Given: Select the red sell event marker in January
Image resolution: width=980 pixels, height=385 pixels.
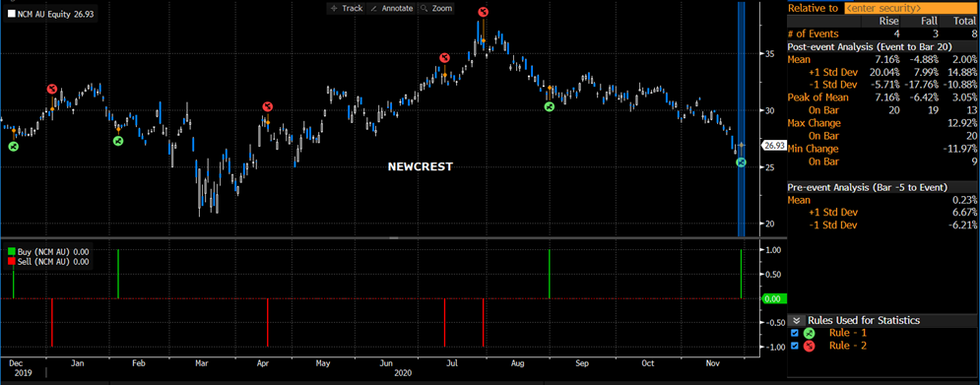Looking at the screenshot, I should coord(52,90).
